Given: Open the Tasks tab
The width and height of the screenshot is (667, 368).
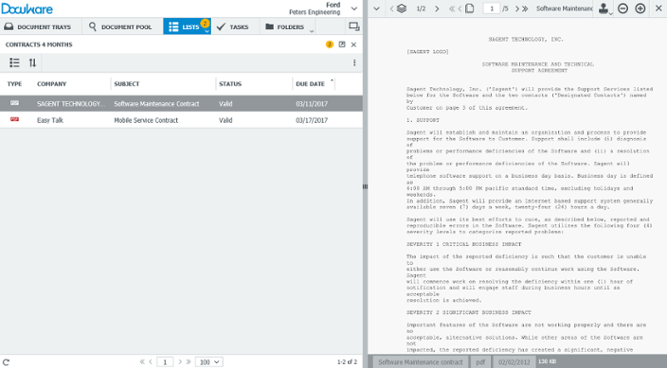Looking at the screenshot, I should click(232, 27).
